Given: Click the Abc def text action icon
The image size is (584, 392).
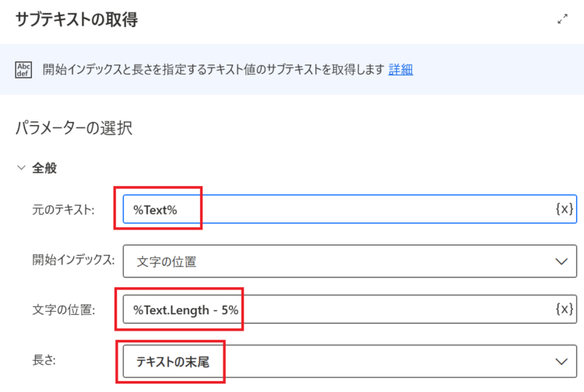Looking at the screenshot, I should (23, 69).
